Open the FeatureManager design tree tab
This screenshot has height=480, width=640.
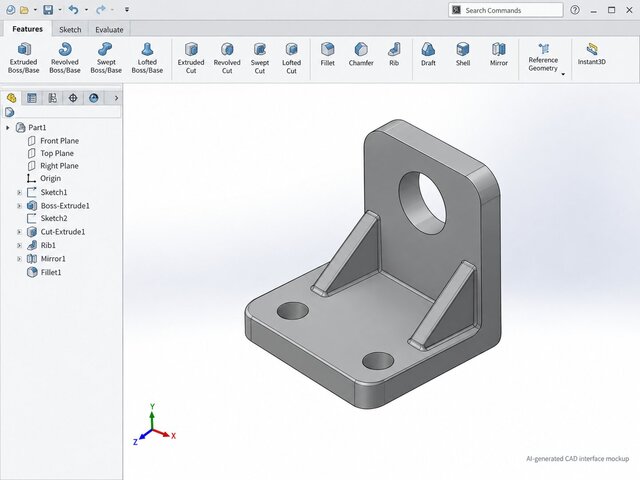coord(11,98)
